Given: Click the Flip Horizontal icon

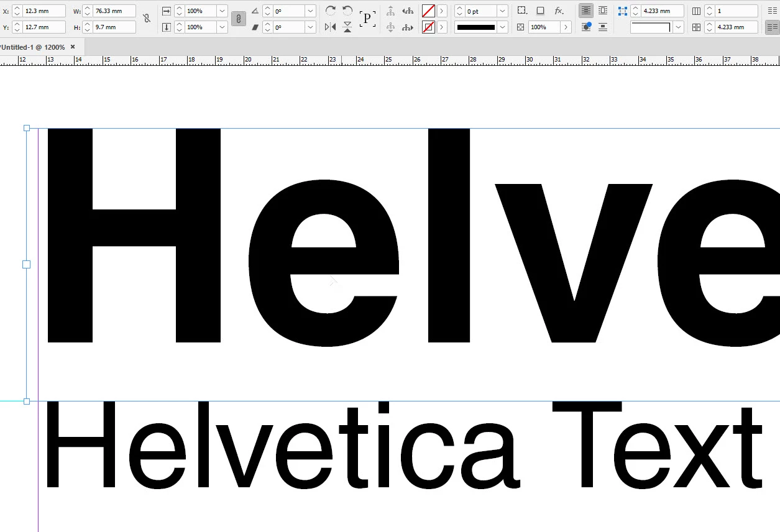Looking at the screenshot, I should tap(331, 27).
